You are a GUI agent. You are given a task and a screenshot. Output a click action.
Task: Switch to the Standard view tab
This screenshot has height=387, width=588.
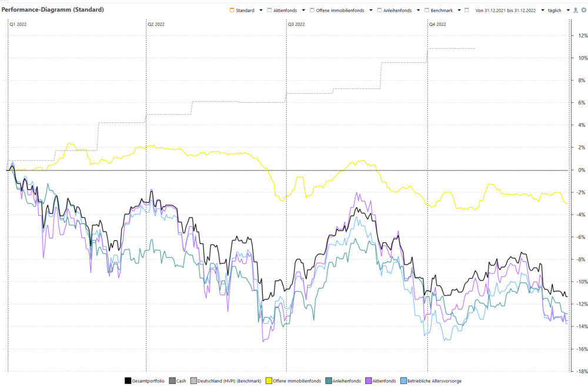(242, 11)
